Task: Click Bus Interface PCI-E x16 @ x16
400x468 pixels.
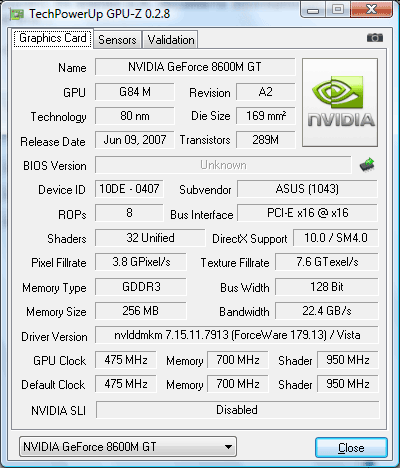Action: pos(307,213)
